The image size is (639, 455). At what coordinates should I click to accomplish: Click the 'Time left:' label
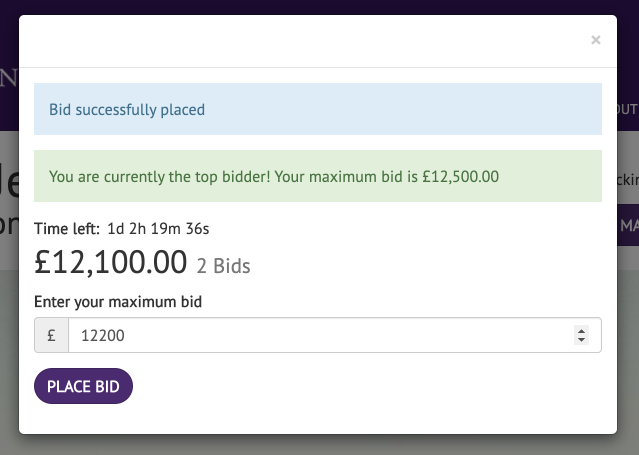tap(66, 229)
